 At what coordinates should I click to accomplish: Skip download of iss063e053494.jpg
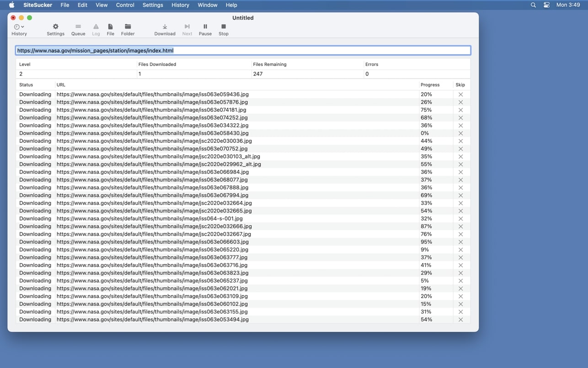[460, 320]
